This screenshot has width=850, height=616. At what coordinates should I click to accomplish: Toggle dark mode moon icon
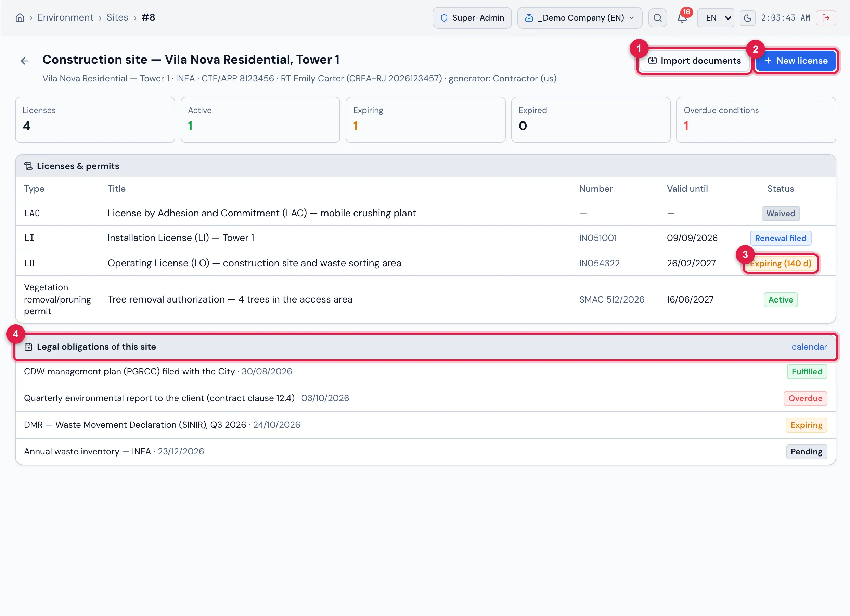point(747,18)
